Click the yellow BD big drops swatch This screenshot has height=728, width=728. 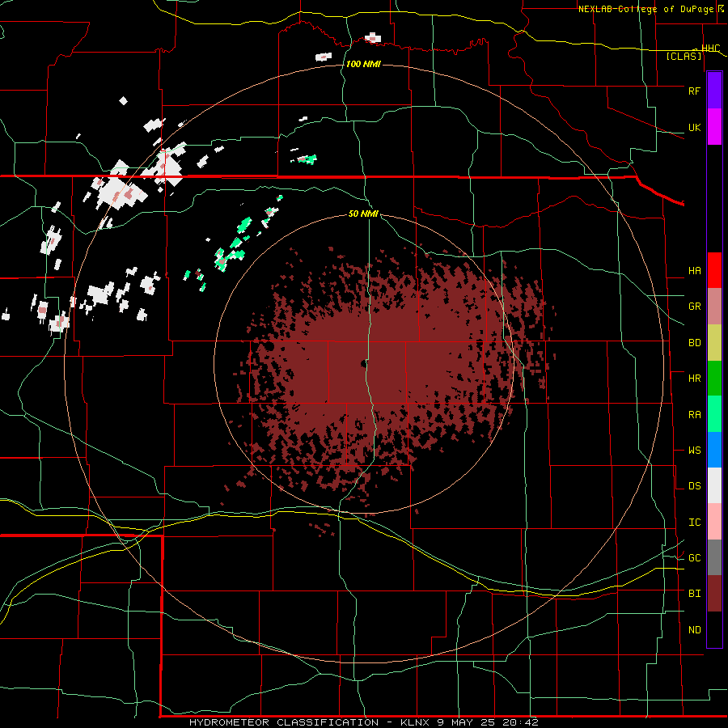[x=714, y=343]
